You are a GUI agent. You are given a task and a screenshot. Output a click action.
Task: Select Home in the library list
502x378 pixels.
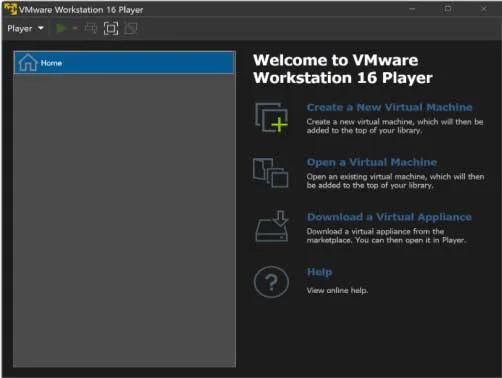124,63
